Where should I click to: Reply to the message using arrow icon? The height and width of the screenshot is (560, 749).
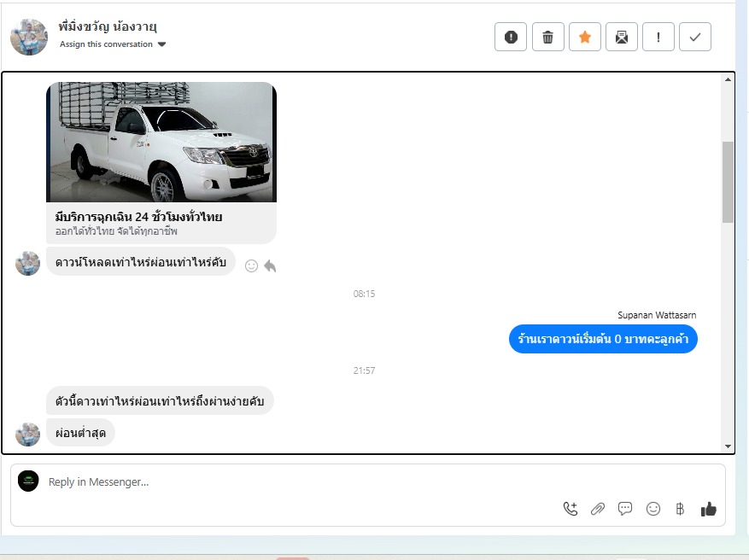pyautogui.click(x=270, y=265)
